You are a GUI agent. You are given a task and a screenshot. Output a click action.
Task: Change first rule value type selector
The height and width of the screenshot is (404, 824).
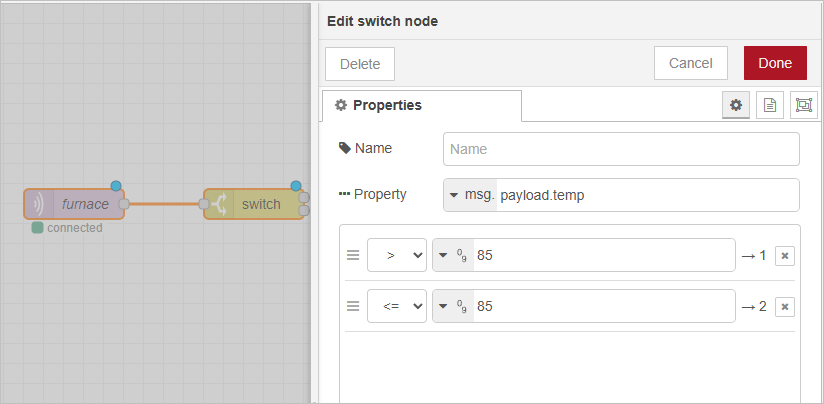[453, 256]
